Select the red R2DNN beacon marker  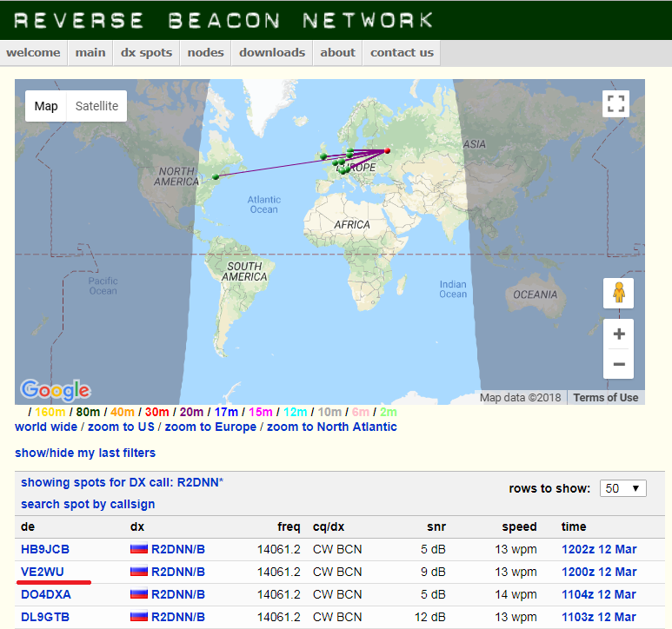(x=388, y=150)
